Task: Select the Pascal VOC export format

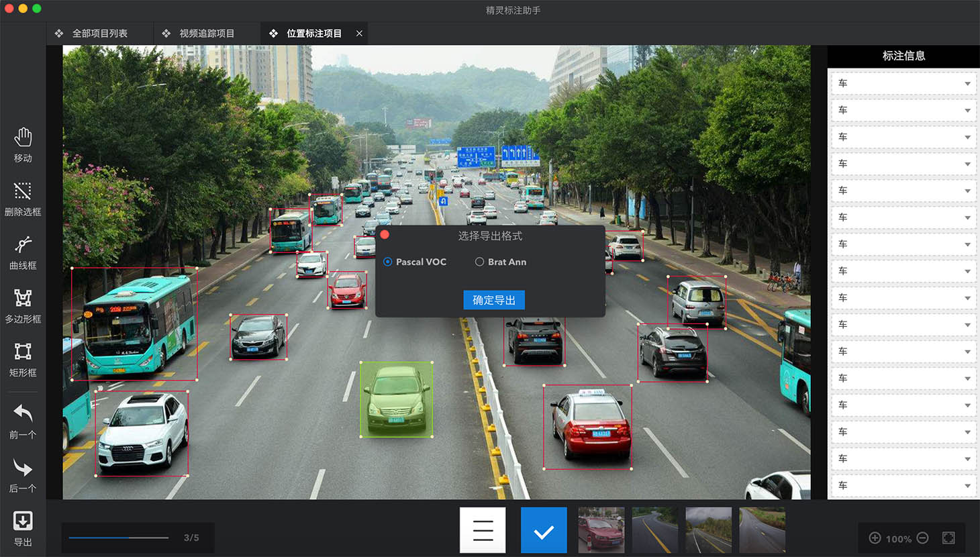Action: click(388, 262)
